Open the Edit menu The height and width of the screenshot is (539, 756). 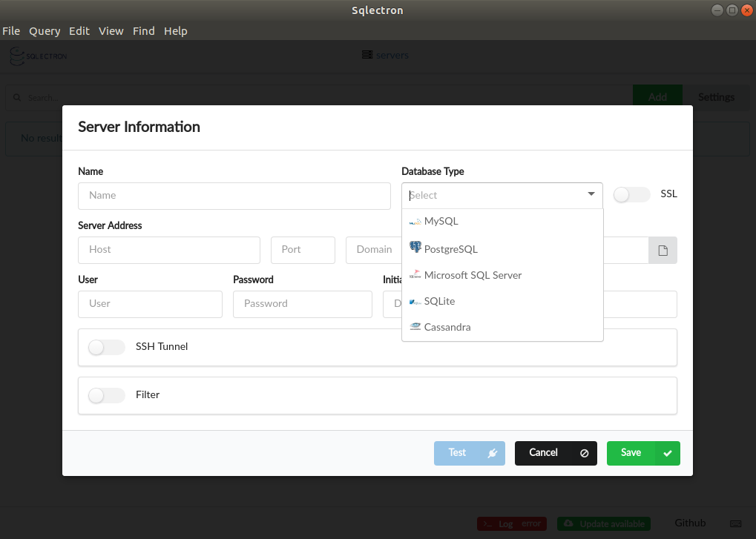point(79,31)
